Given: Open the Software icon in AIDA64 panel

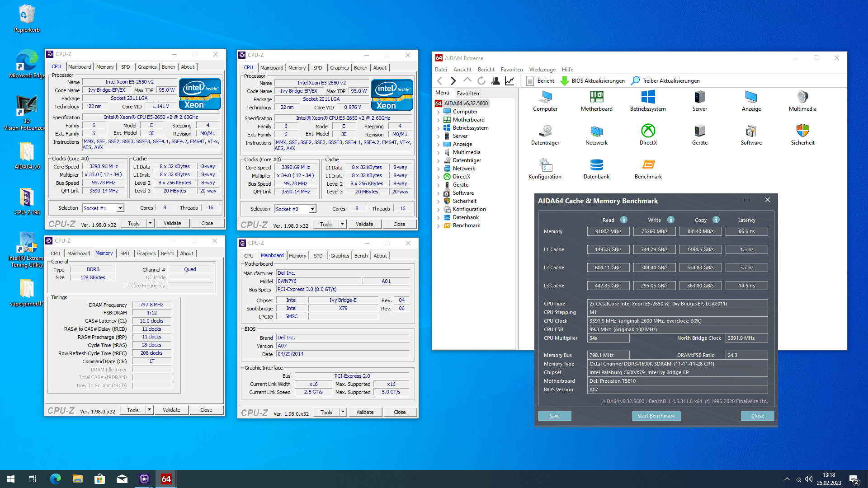Looking at the screenshot, I should click(x=751, y=135).
